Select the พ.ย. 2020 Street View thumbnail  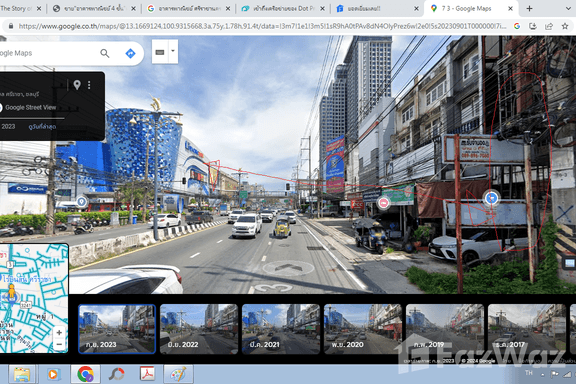pyautogui.click(x=363, y=329)
